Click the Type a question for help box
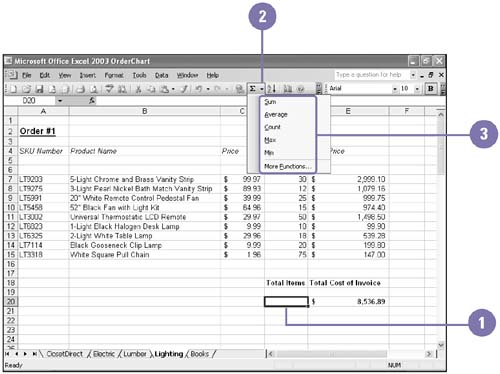Image resolution: width=500 pixels, height=374 pixels. (372, 75)
